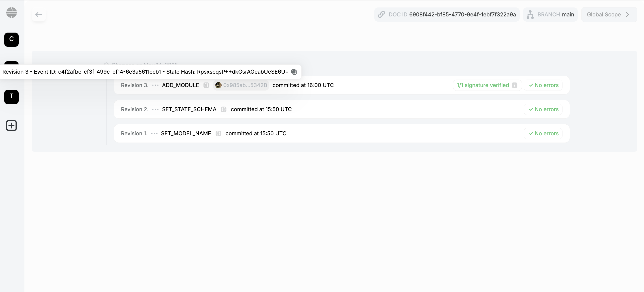Copy the Revision 3 State Hash via copy icon

(294, 72)
